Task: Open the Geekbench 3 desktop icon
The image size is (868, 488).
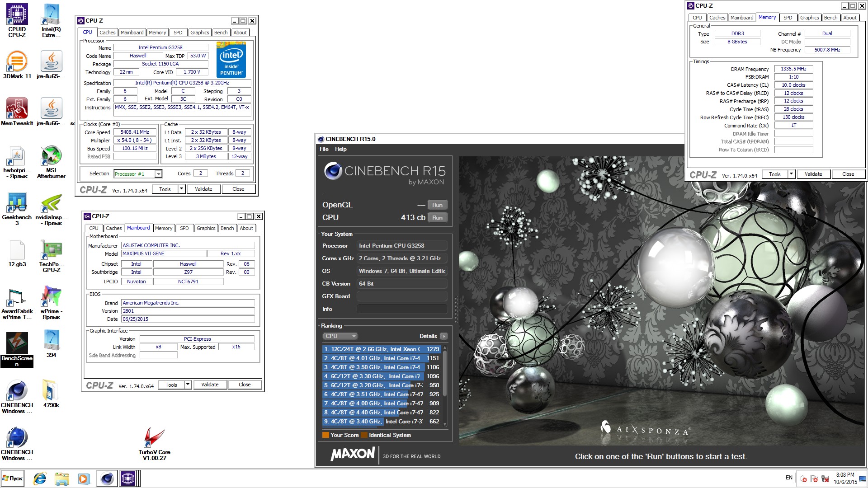Action: coord(17,209)
